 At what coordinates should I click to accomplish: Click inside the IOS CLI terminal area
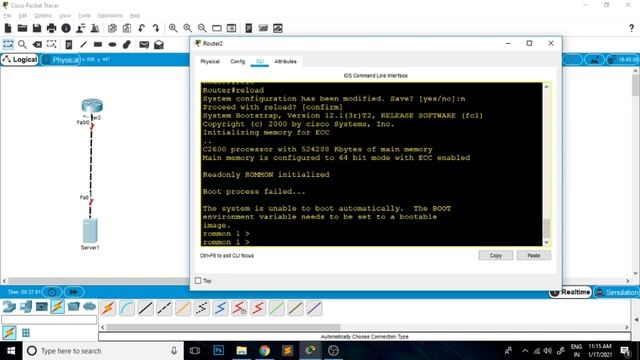(371, 164)
